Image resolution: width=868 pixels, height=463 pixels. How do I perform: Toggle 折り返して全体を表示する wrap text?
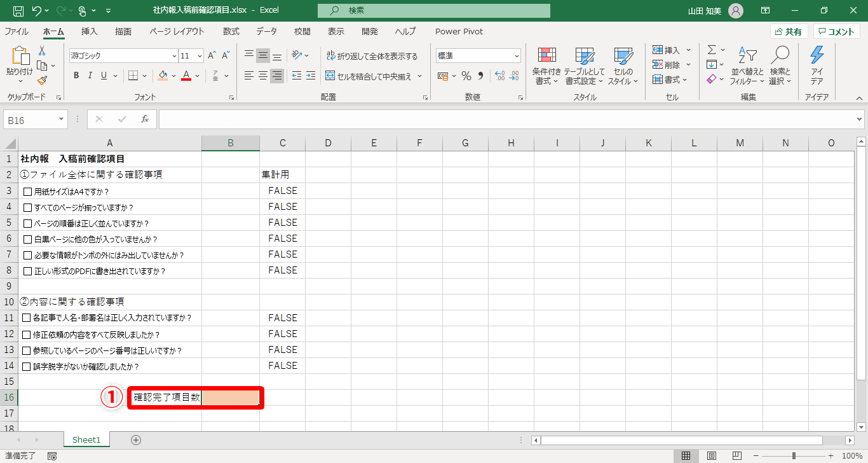coord(372,56)
